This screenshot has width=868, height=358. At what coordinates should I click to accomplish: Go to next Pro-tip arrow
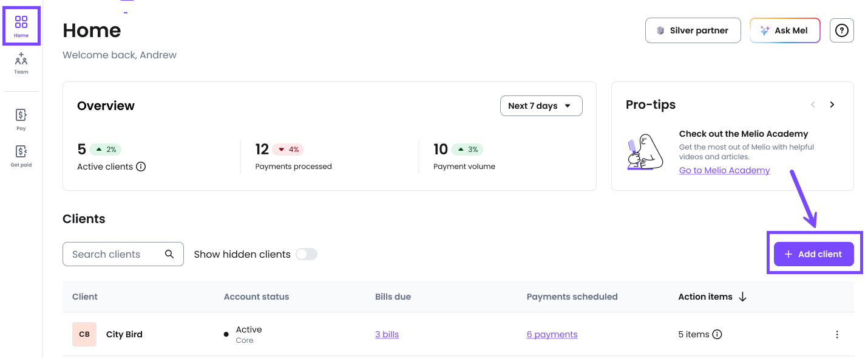(832, 105)
